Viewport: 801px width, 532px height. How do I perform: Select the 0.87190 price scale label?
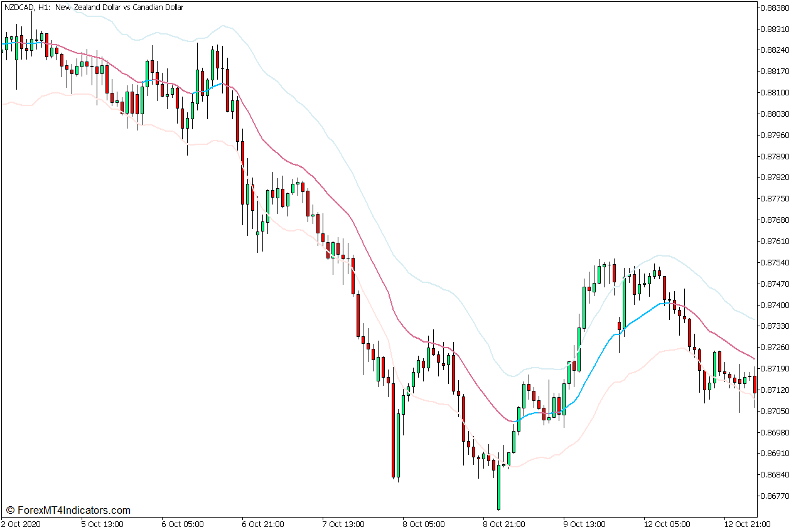coord(774,368)
